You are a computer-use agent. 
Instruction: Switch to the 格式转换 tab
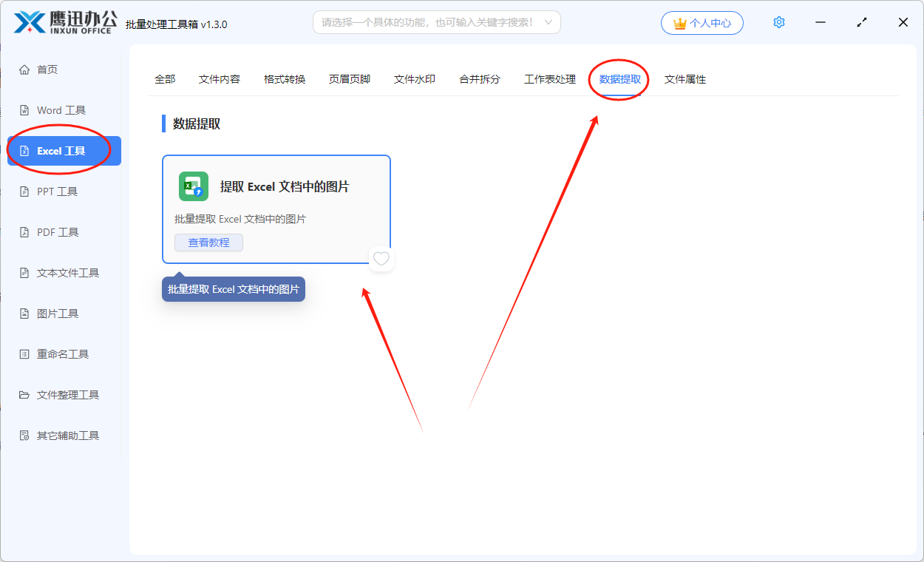(x=284, y=78)
